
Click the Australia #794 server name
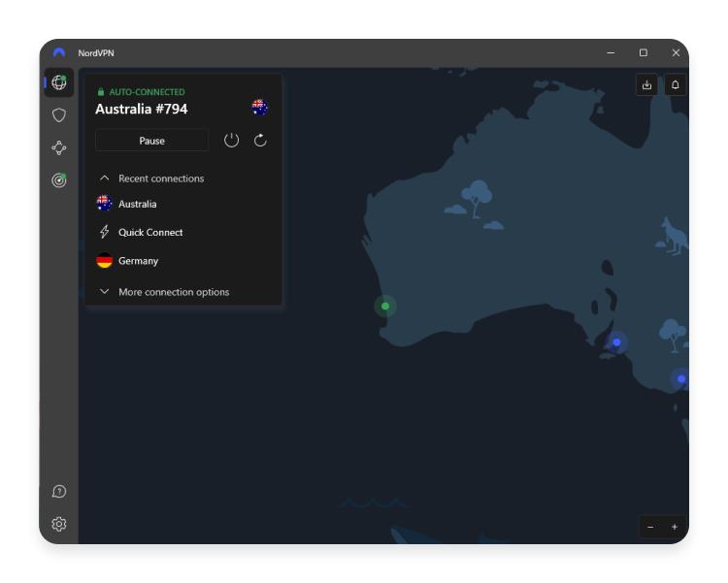point(141,109)
